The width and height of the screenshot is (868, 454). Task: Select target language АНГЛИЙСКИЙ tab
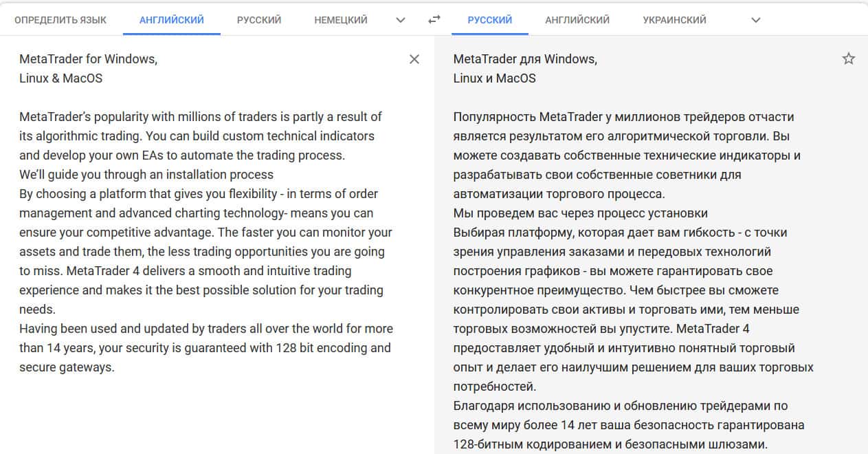(x=577, y=20)
